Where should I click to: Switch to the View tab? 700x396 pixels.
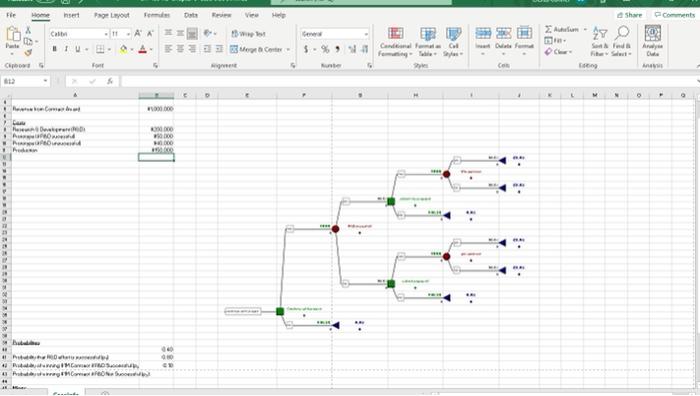pyautogui.click(x=252, y=15)
